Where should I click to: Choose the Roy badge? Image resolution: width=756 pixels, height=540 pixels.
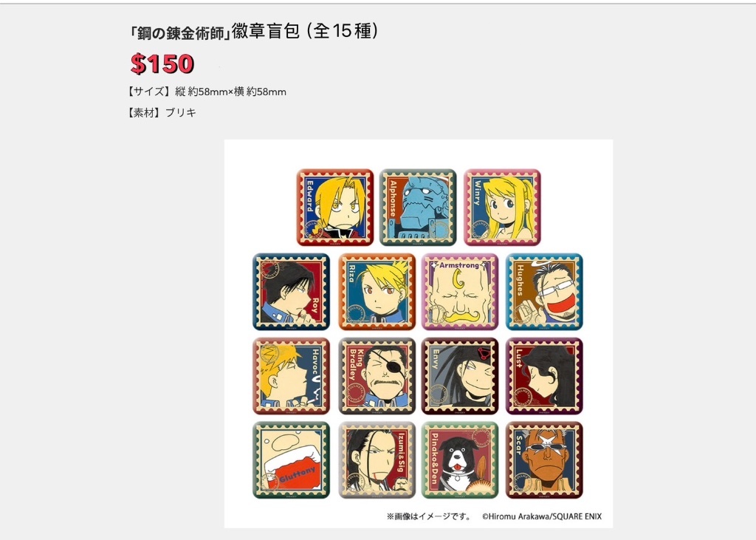tap(291, 292)
